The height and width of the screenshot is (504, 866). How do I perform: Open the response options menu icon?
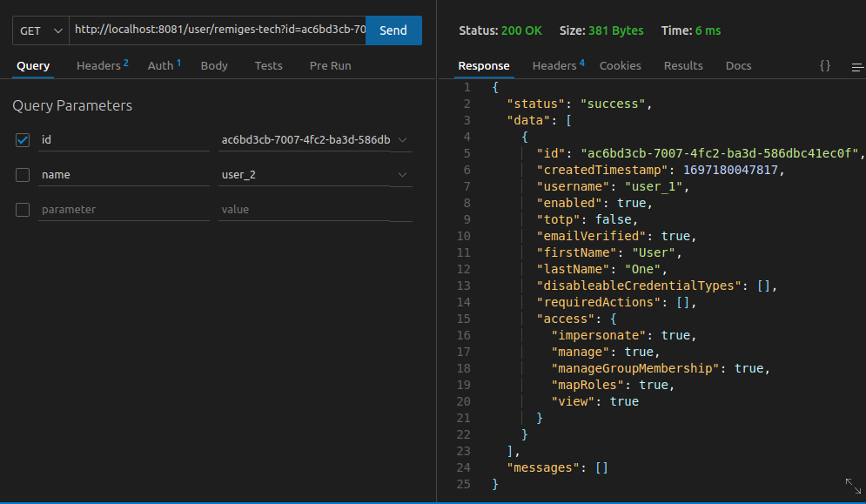[x=857, y=66]
